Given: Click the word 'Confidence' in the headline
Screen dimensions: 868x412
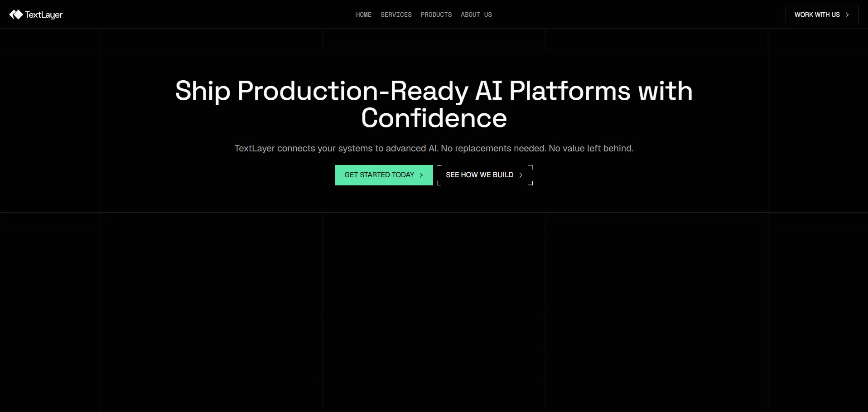Looking at the screenshot, I should point(434,118).
